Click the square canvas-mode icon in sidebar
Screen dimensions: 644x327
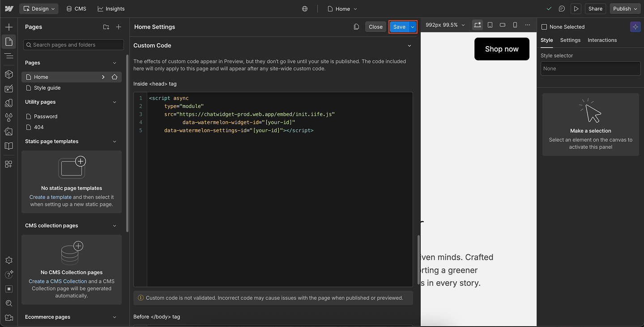pyautogui.click(x=9, y=289)
